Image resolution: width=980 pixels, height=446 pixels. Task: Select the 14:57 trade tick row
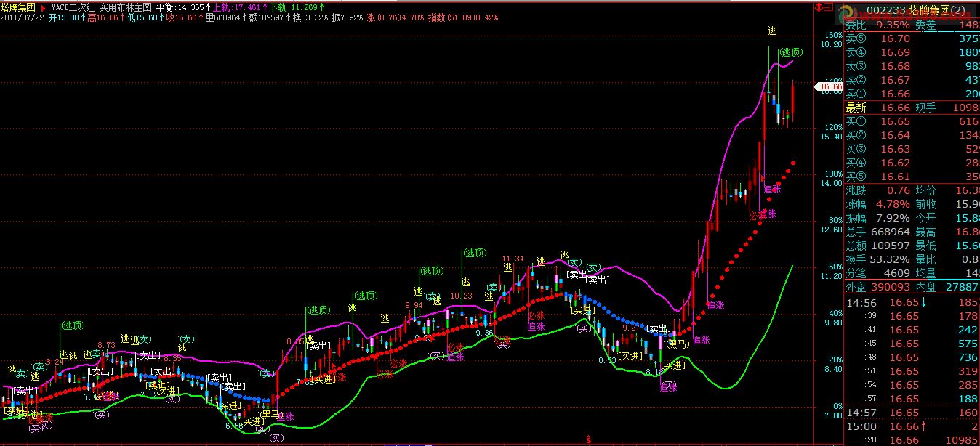coord(912,413)
